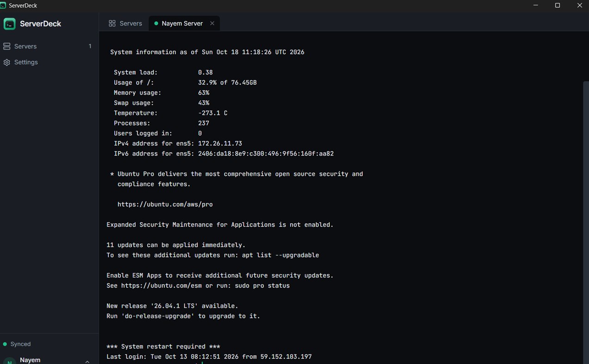Click the System information date header line
Screen dimensions: 589x364
(207, 52)
